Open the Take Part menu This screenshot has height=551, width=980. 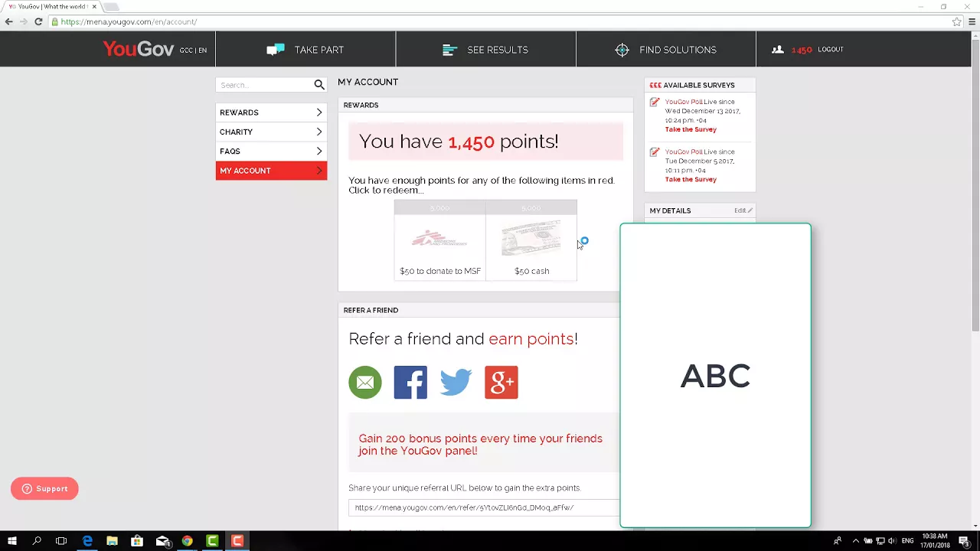point(305,50)
